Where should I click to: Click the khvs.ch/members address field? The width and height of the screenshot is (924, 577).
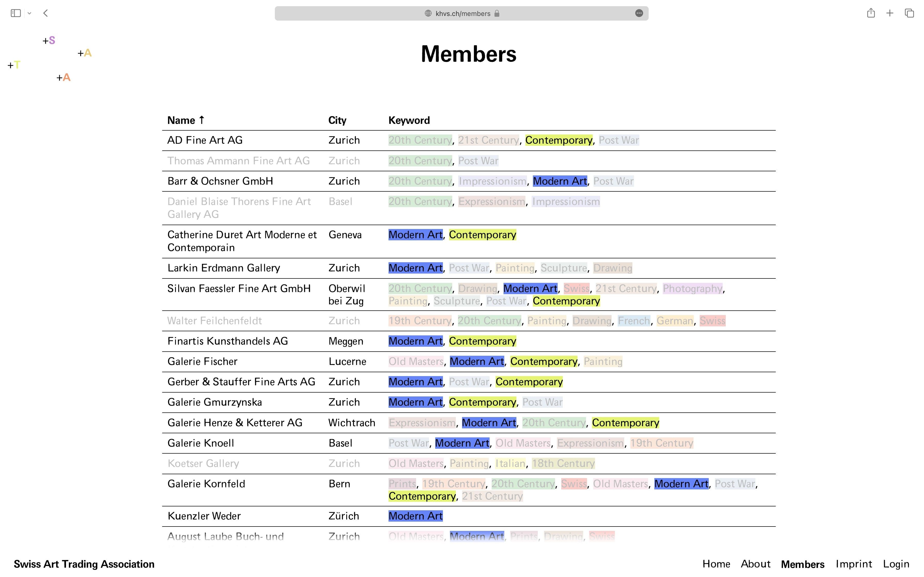(463, 13)
